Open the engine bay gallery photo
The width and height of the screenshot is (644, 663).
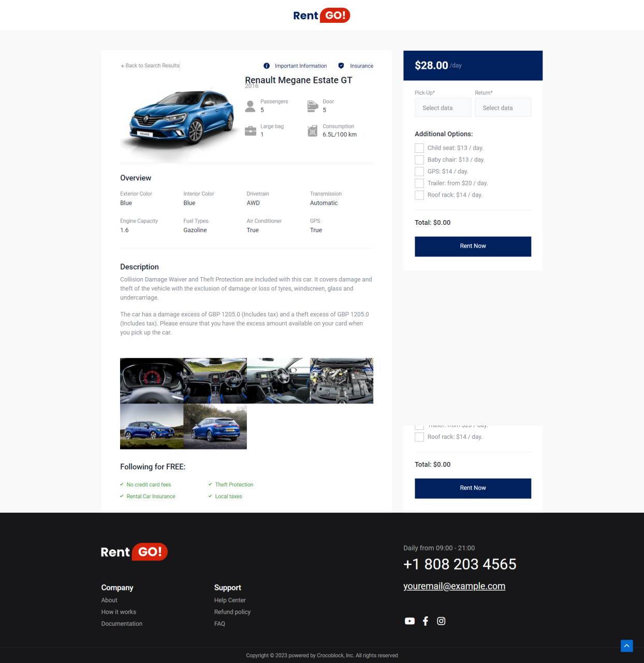tap(341, 381)
